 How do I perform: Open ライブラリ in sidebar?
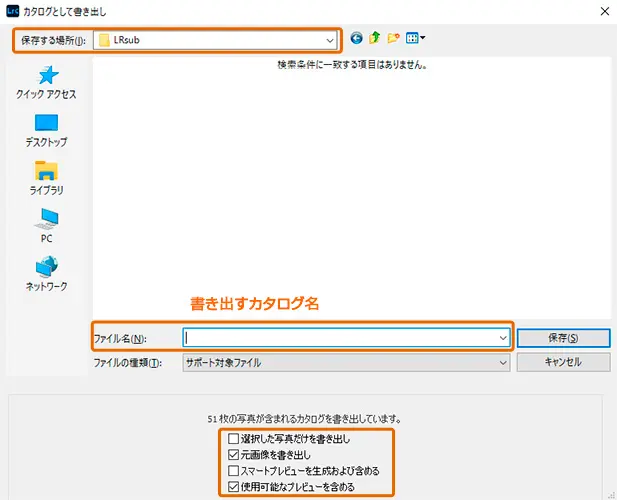click(x=46, y=179)
